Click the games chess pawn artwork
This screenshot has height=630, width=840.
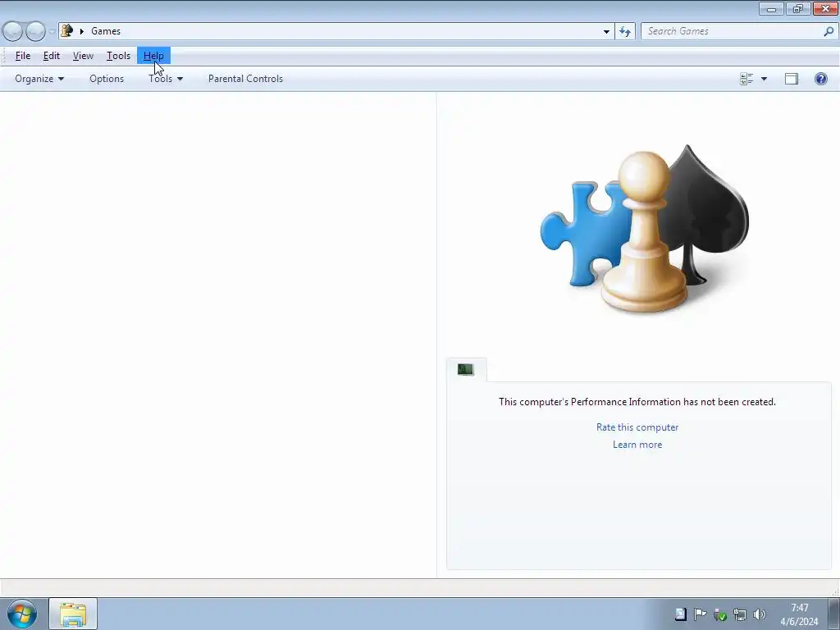tap(645, 231)
